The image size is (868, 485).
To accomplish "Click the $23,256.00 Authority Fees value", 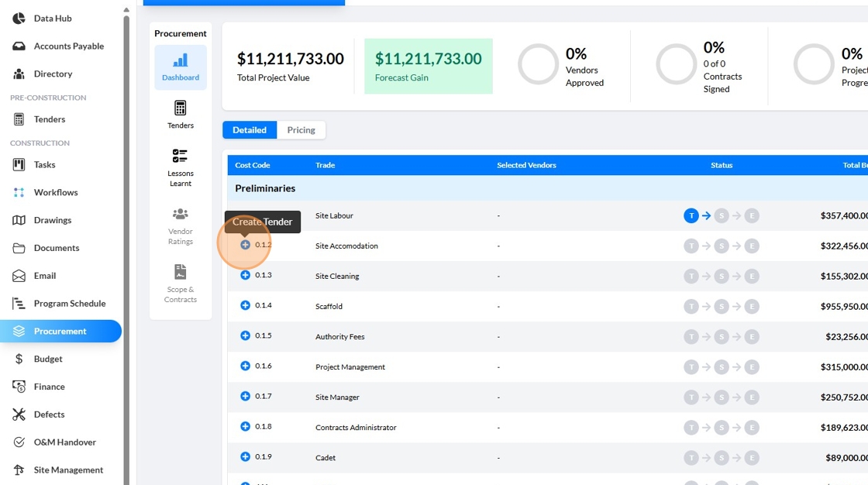I will point(846,336).
